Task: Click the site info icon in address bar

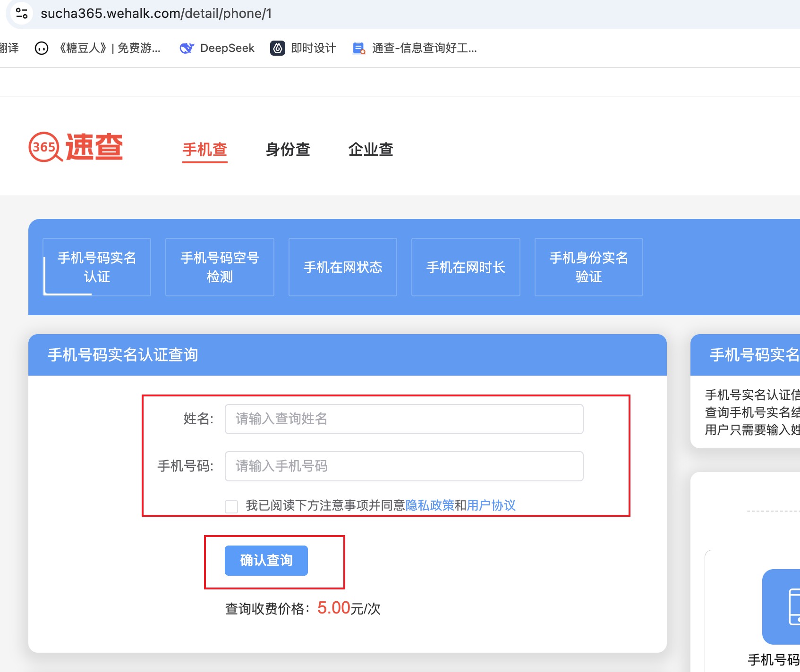Action: (x=22, y=13)
